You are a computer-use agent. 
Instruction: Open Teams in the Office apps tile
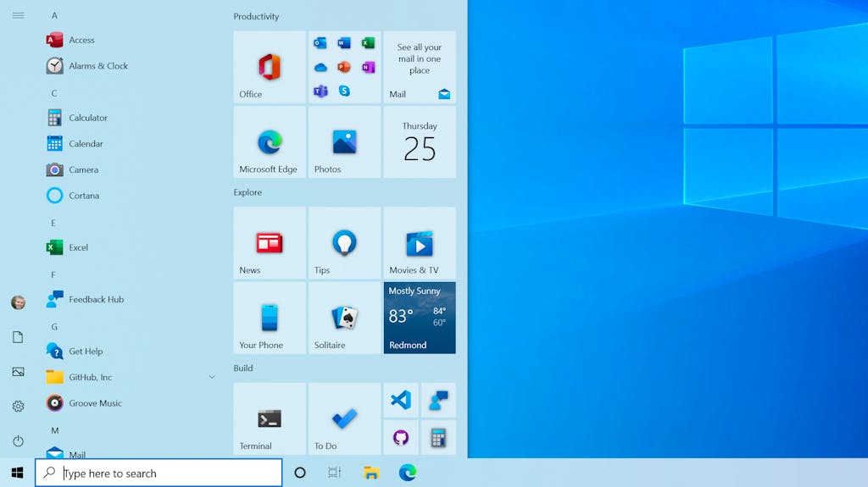(x=320, y=91)
